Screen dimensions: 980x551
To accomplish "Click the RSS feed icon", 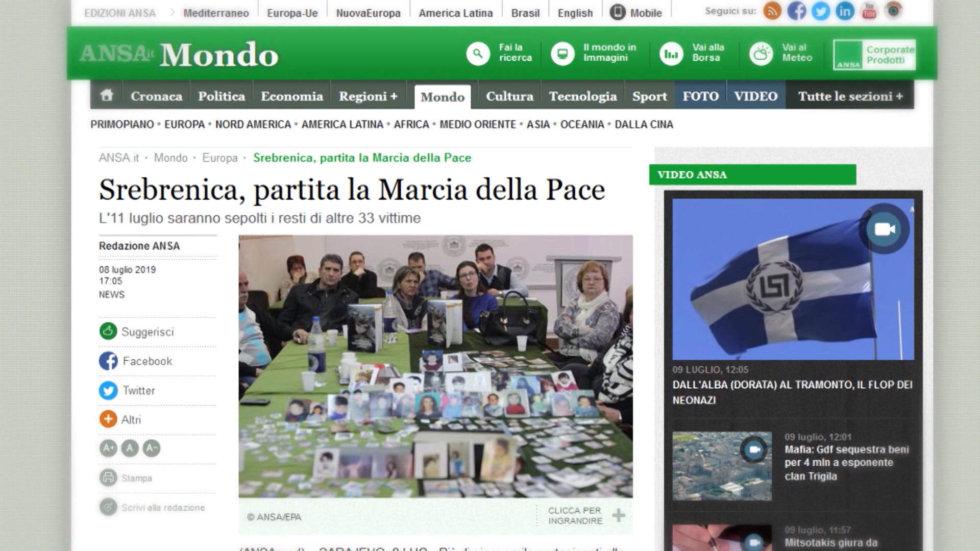I will pyautogui.click(x=772, y=11).
